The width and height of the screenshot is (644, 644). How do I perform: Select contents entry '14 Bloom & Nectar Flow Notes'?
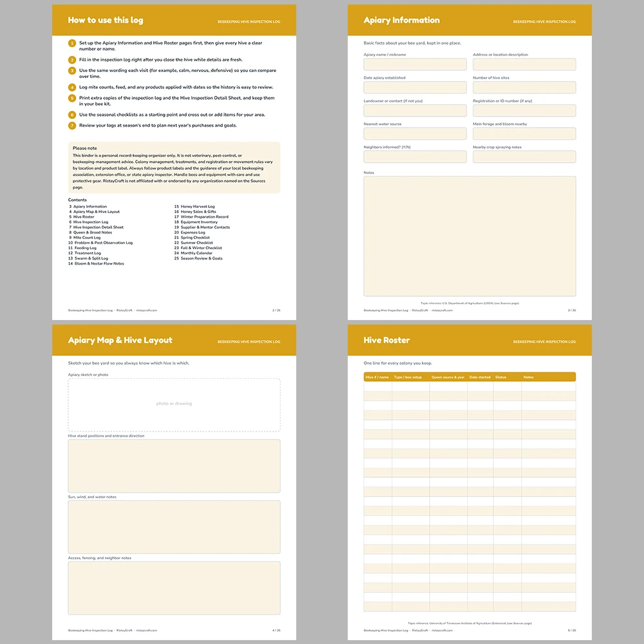pos(96,263)
